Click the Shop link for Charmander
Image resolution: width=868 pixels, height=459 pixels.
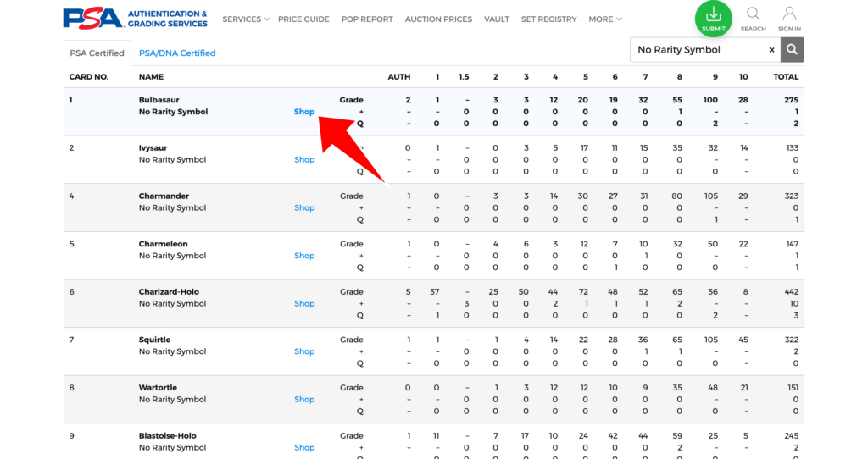[304, 208]
